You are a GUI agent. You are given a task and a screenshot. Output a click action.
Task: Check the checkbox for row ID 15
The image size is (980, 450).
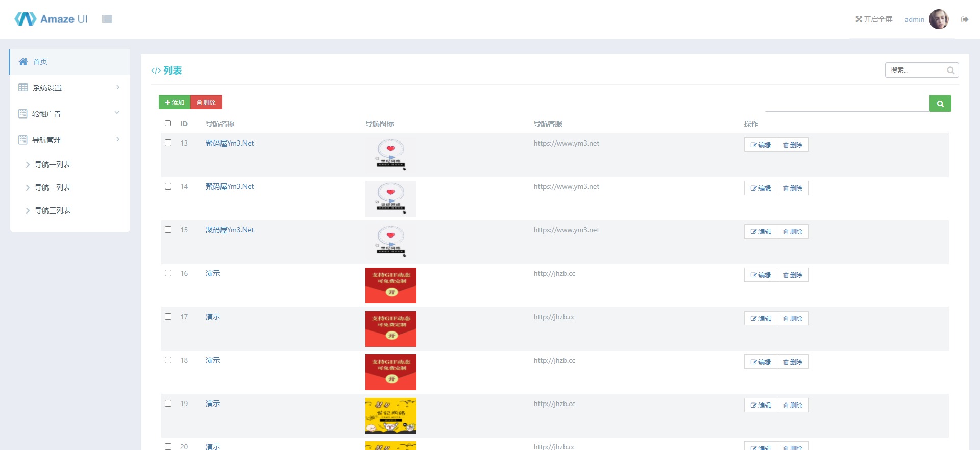point(168,229)
